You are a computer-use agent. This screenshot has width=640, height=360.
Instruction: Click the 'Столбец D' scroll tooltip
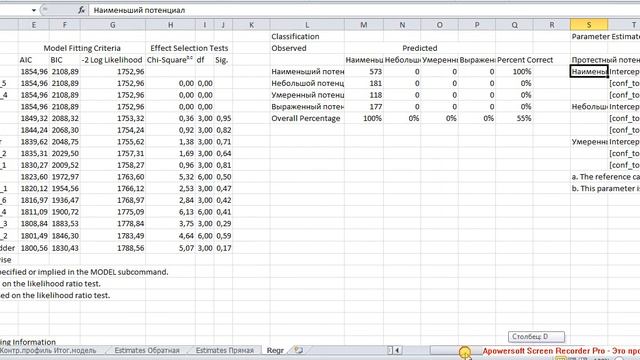pyautogui.click(x=536, y=337)
